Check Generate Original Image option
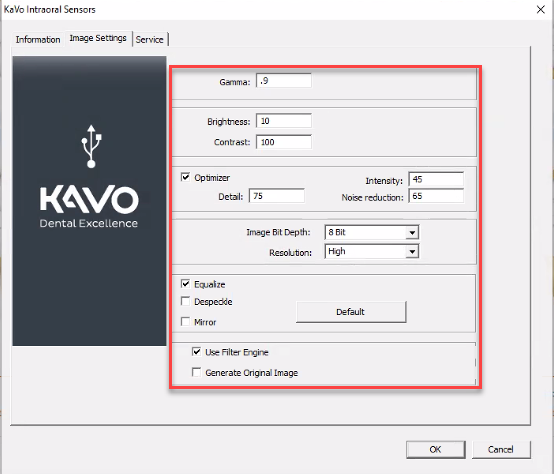Viewport: 554px width, 474px height. tap(196, 372)
